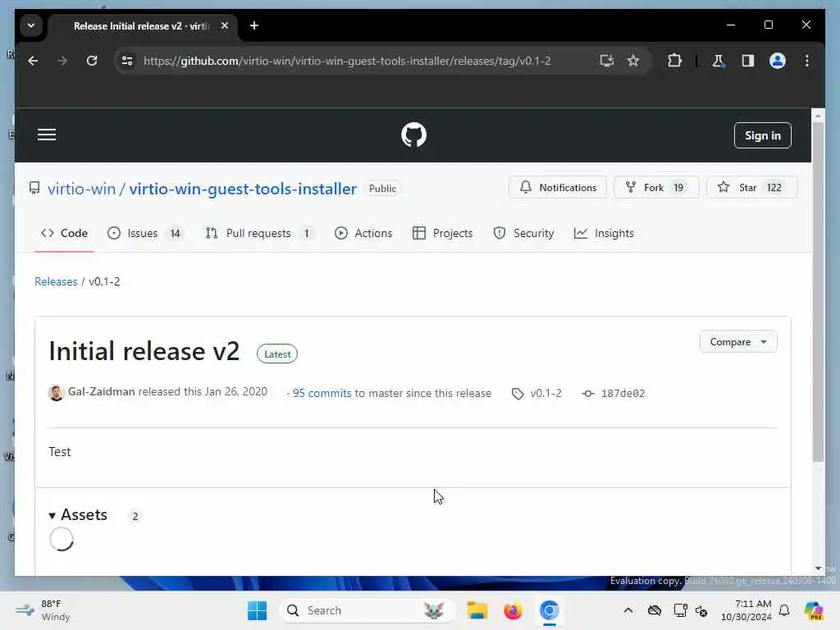Open the Pull requests tab

(x=258, y=233)
